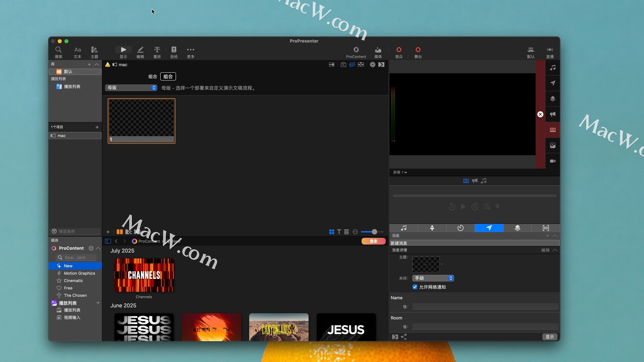Screen dimensions: 644x362
Task: Toggle the Stage (舞台) output
Action: coord(418,52)
